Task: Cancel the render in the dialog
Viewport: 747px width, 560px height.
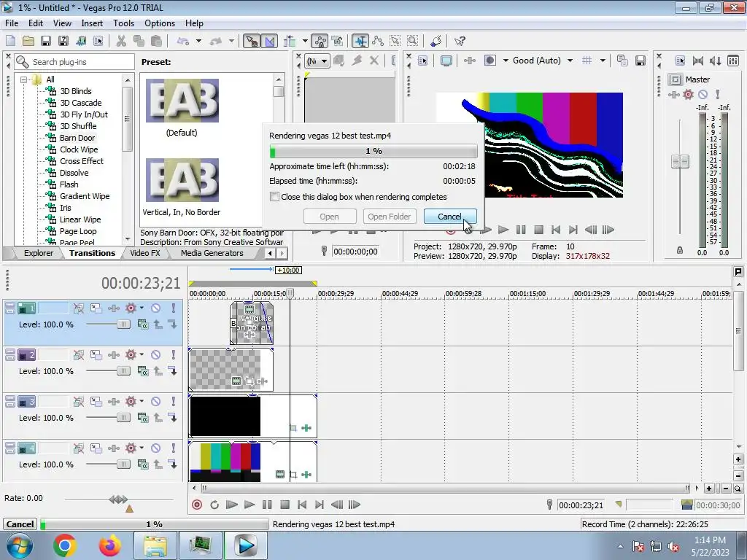Action: click(449, 216)
